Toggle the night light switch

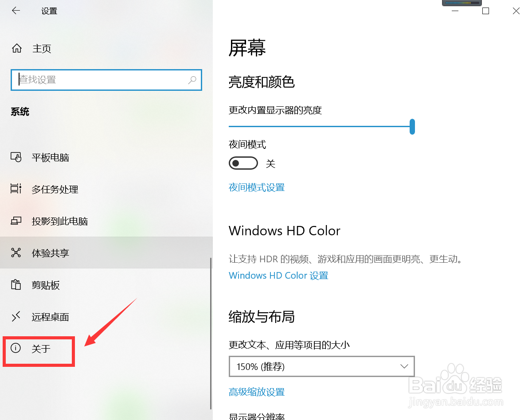coord(243,163)
